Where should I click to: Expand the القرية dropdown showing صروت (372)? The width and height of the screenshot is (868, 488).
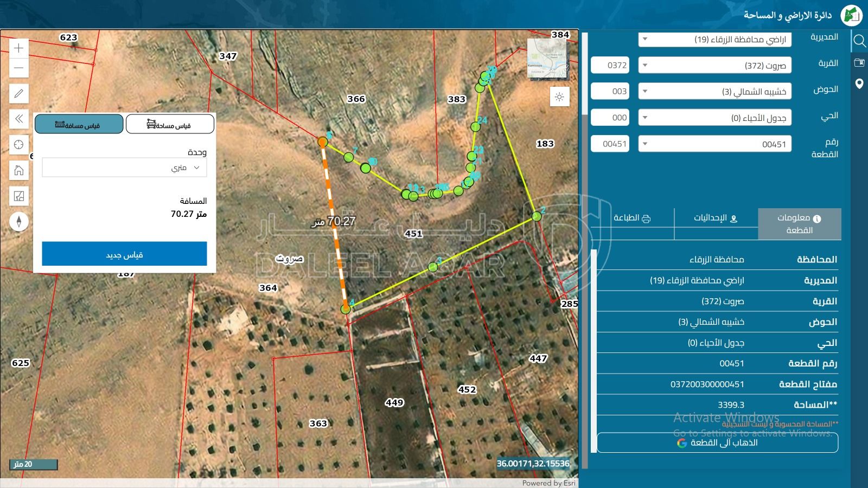point(714,66)
